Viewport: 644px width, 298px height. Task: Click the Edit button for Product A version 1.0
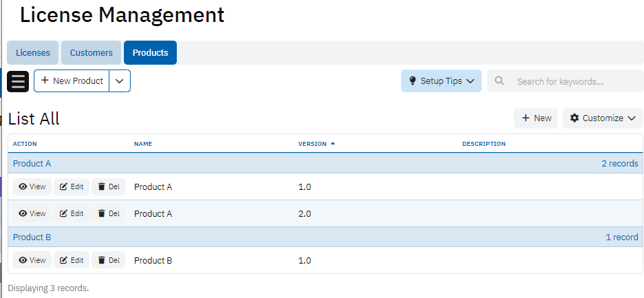click(x=72, y=187)
